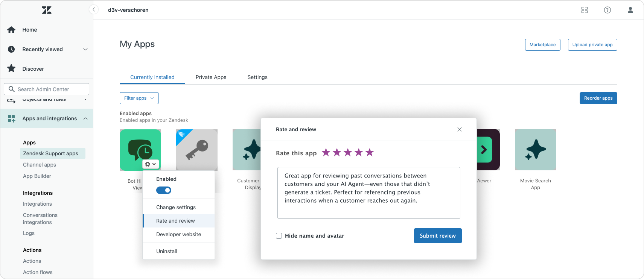Set rating to five stars
This screenshot has height=279, width=644.
click(x=370, y=152)
